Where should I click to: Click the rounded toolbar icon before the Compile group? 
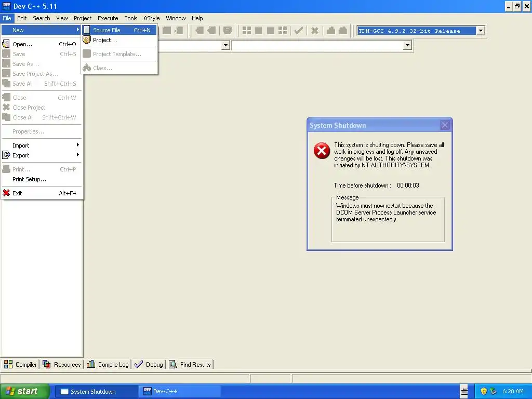click(x=228, y=31)
